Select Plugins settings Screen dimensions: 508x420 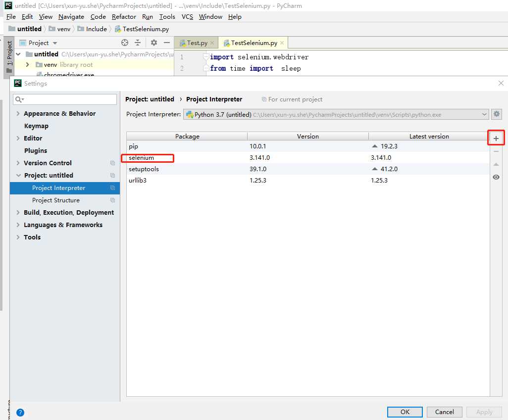35,150
